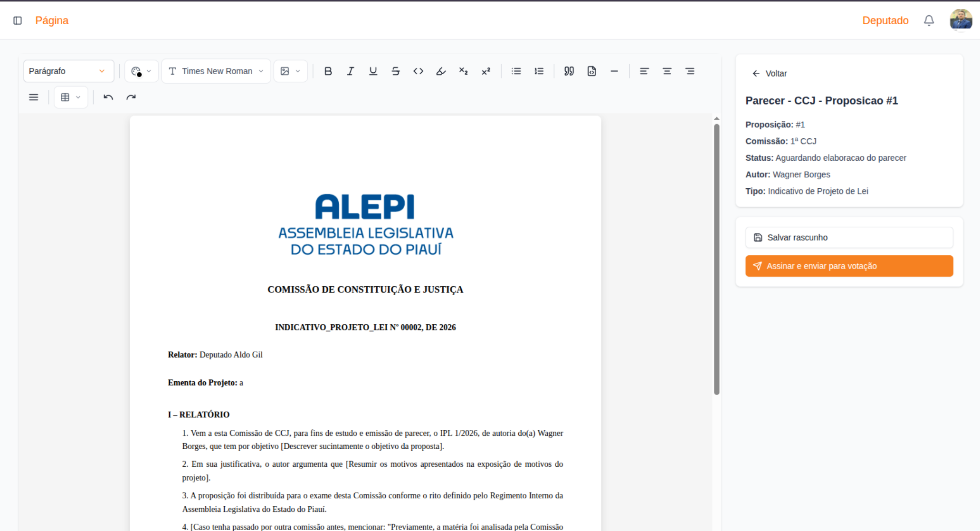Insert a code block
This screenshot has width=980, height=531.
point(592,71)
